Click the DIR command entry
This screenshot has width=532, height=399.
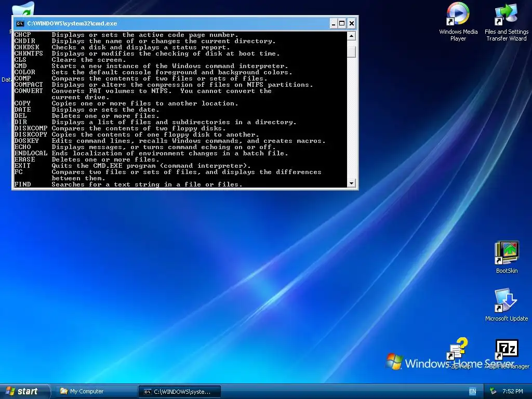(x=155, y=122)
